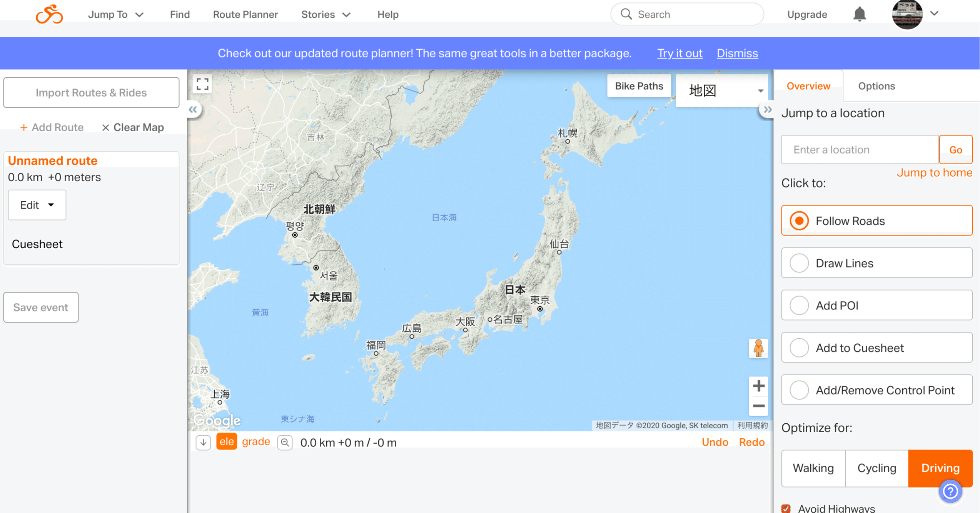Image resolution: width=980 pixels, height=513 pixels.
Task: Collapse the right sidebar panel
Action: point(767,110)
